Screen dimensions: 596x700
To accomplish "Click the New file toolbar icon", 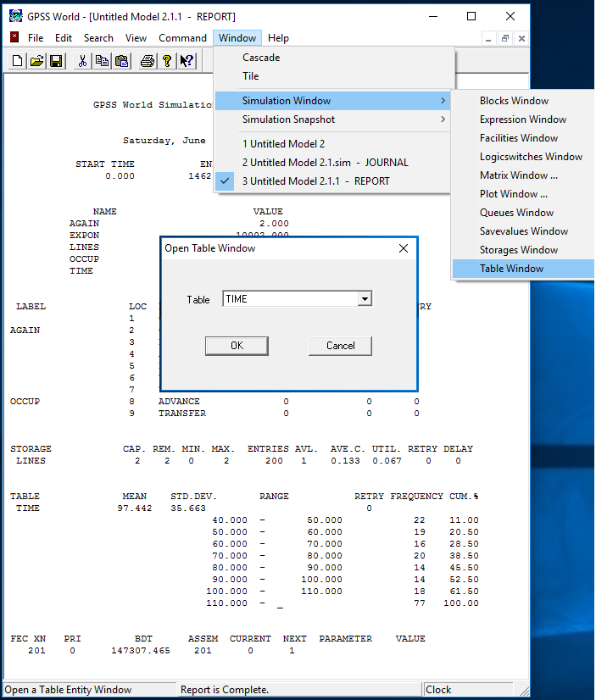I will tap(18, 61).
